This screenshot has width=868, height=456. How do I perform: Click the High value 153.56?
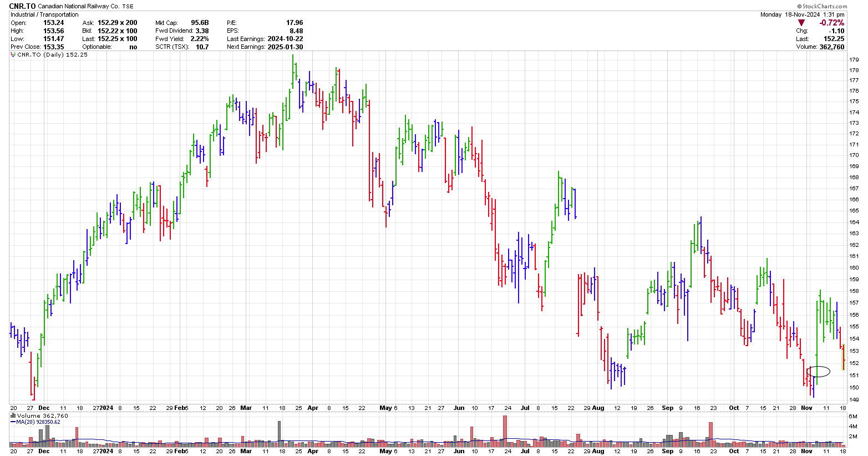pyautogui.click(x=53, y=31)
